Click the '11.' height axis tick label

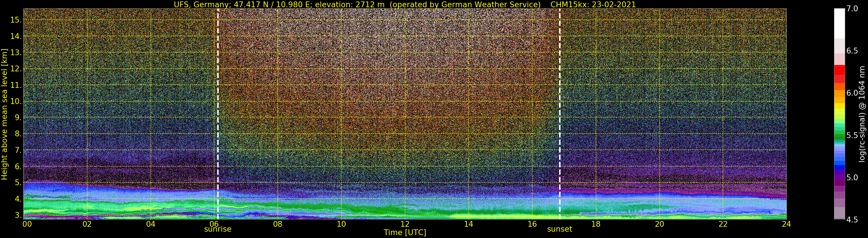(16, 85)
